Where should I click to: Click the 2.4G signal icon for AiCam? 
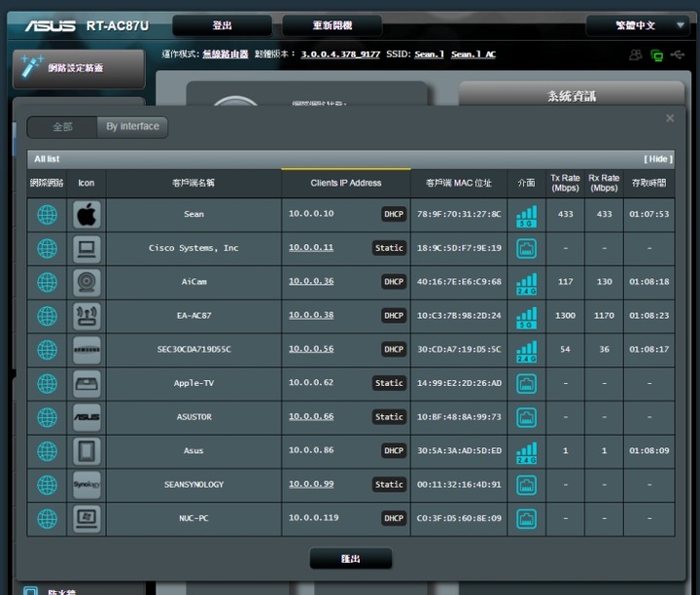point(526,284)
